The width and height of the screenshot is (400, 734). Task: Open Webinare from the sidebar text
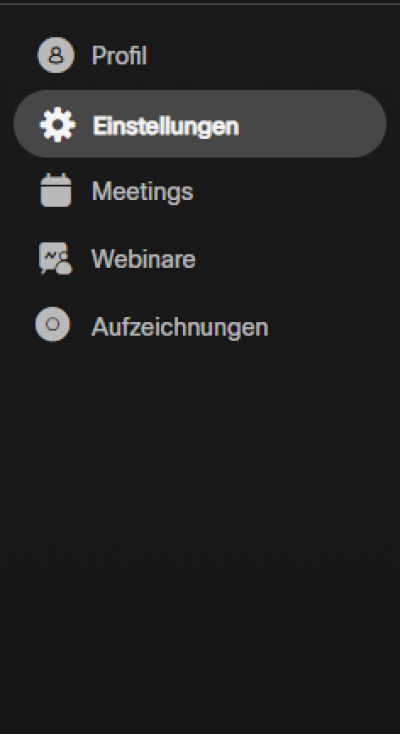pyautogui.click(x=143, y=259)
